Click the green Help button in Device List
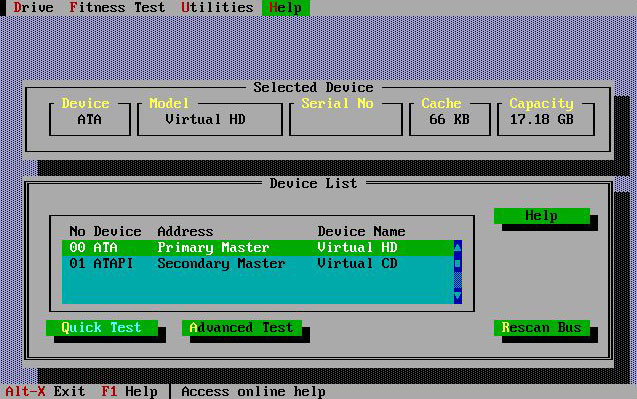Screen dimensions: 637x399 pyautogui.click(x=542, y=216)
